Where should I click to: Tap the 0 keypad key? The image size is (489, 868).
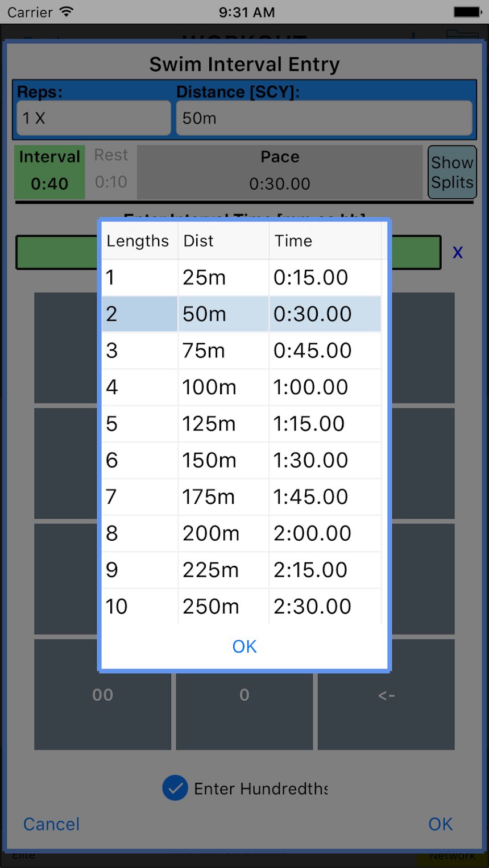click(244, 695)
